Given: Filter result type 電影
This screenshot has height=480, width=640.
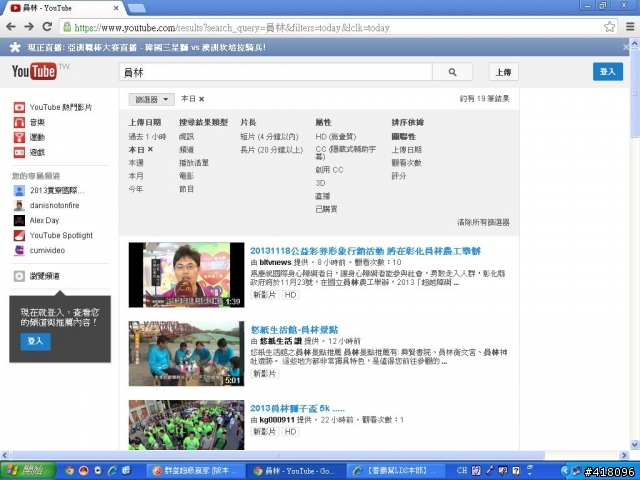Looking at the screenshot, I should (x=186, y=176).
